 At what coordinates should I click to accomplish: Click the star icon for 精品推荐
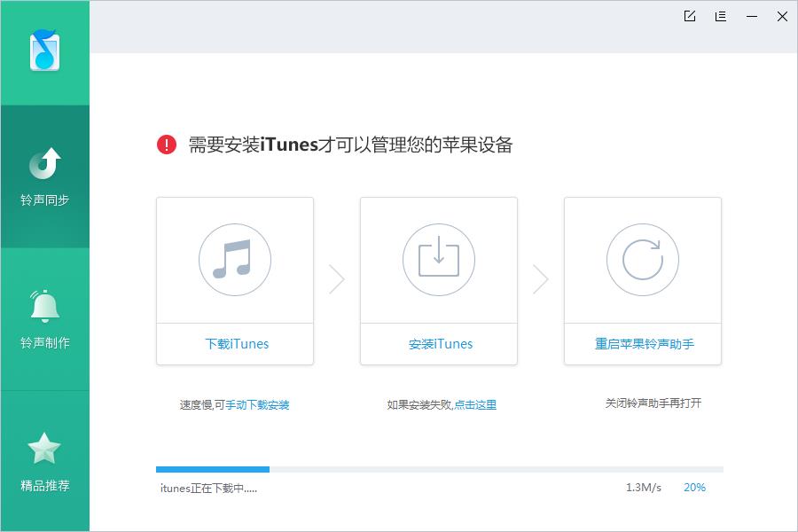[45, 449]
